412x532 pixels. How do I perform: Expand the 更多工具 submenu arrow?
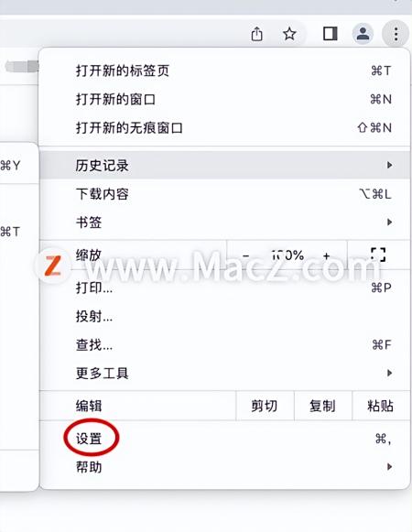tap(390, 374)
